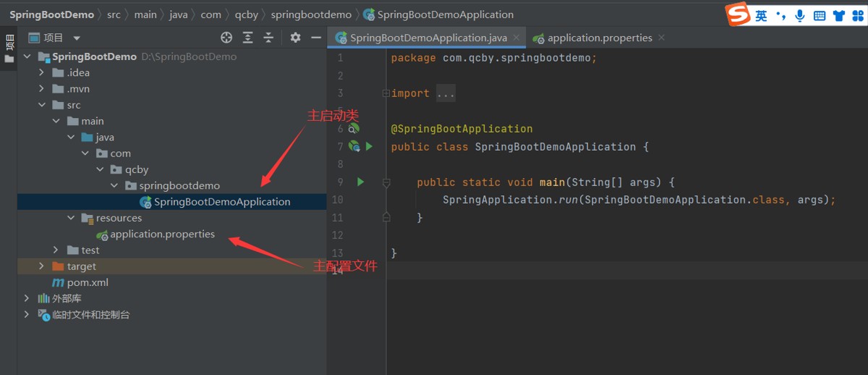Open the 项目 view dropdown
The width and height of the screenshot is (868, 375).
coord(77,38)
